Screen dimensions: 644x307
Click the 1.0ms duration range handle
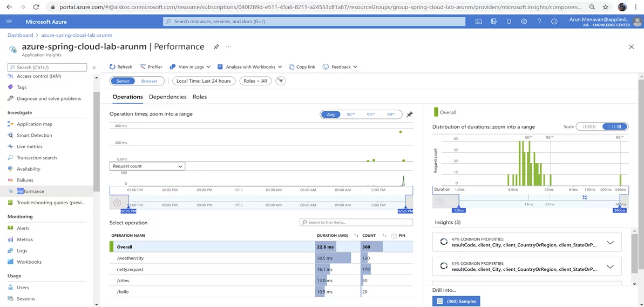[459, 210]
